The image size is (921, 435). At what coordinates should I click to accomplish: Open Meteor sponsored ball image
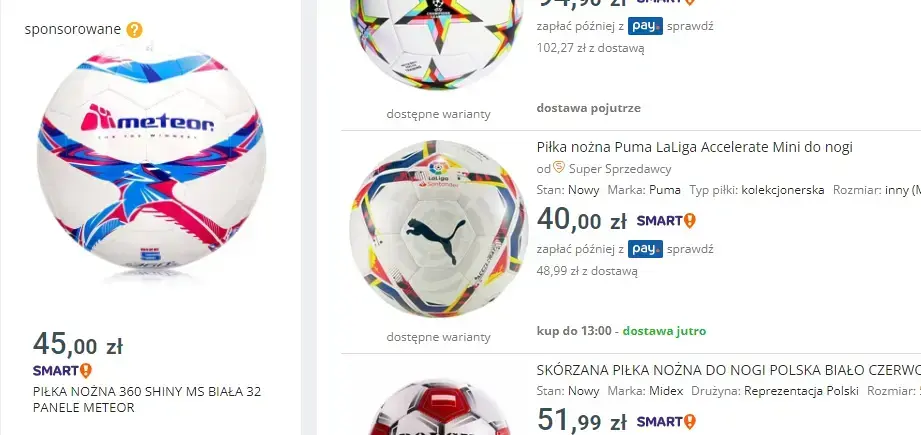(x=151, y=160)
